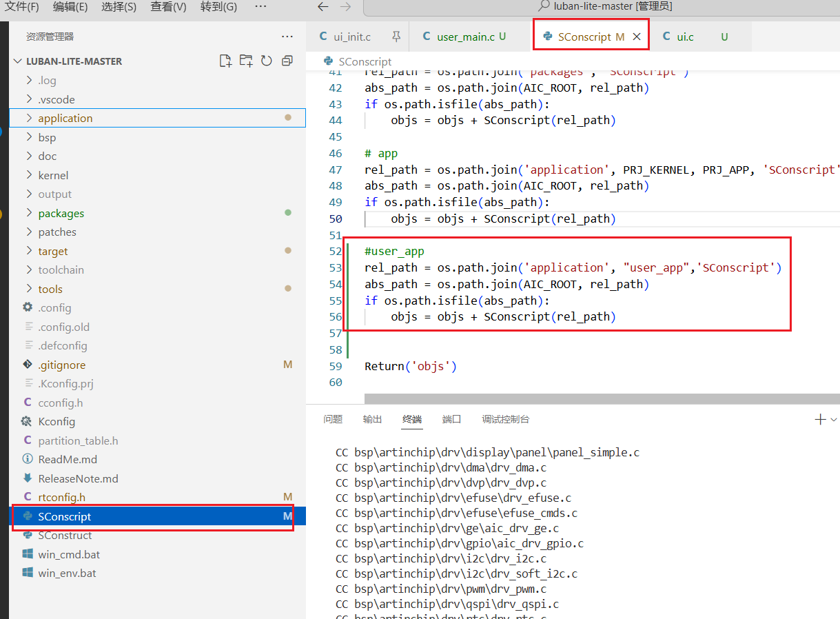840x619 pixels.
Task: Open the 调试控制台 panel tab
Action: pyautogui.click(x=506, y=419)
